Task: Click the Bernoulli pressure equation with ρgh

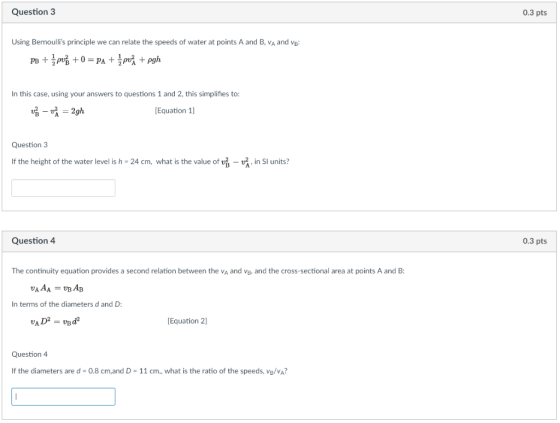Action: coord(96,60)
